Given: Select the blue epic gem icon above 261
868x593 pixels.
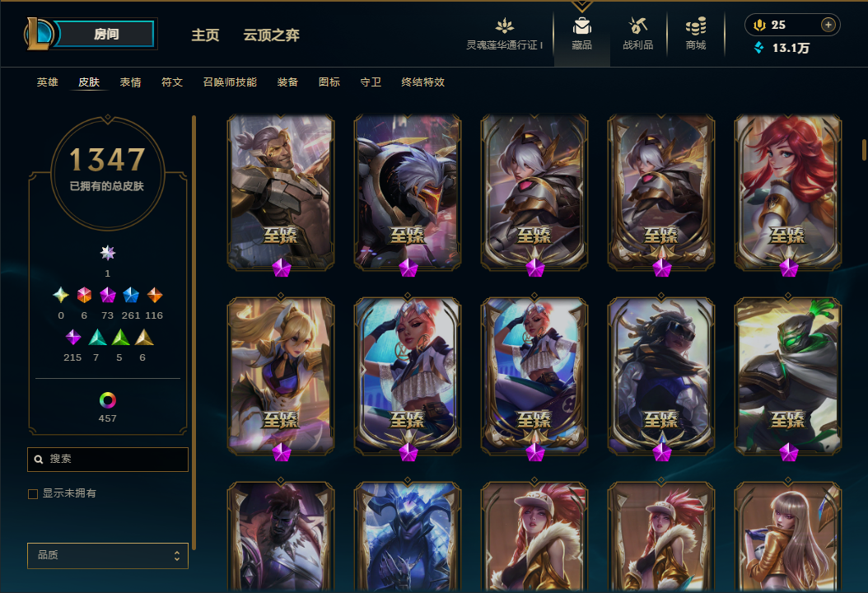Looking at the screenshot, I should [131, 295].
